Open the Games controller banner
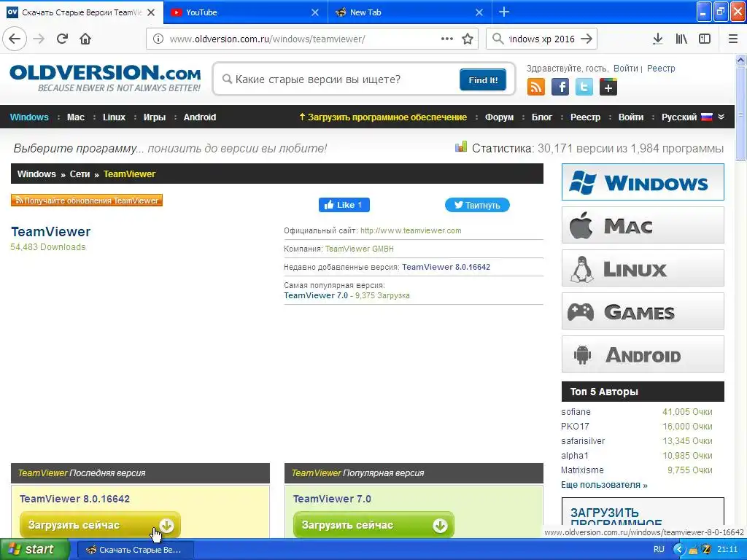The image size is (747, 560). coord(643,311)
